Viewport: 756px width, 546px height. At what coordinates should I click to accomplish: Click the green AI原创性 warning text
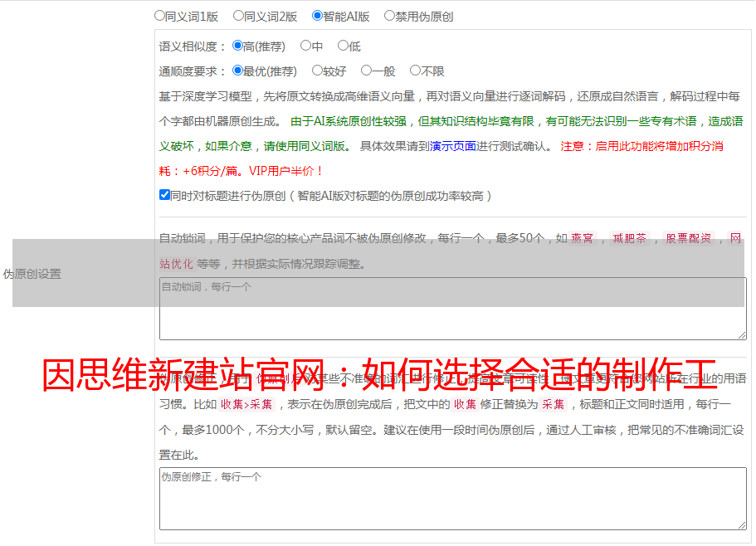451,134
